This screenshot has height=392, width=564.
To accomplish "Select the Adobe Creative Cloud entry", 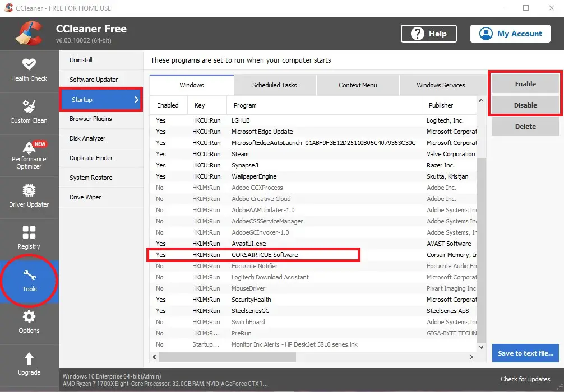I will click(x=313, y=199).
